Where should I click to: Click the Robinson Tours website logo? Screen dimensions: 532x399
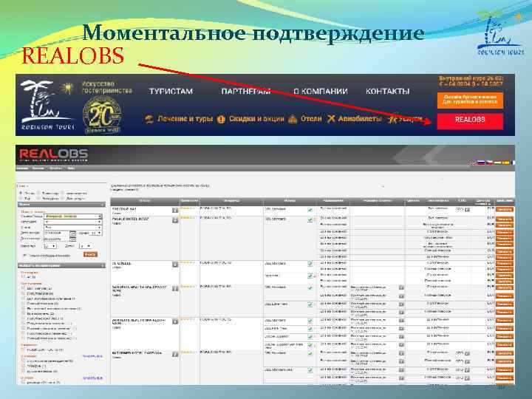click(47, 105)
